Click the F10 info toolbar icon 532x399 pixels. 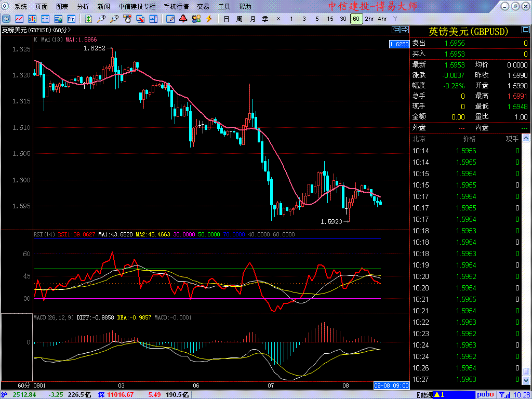click(71, 19)
